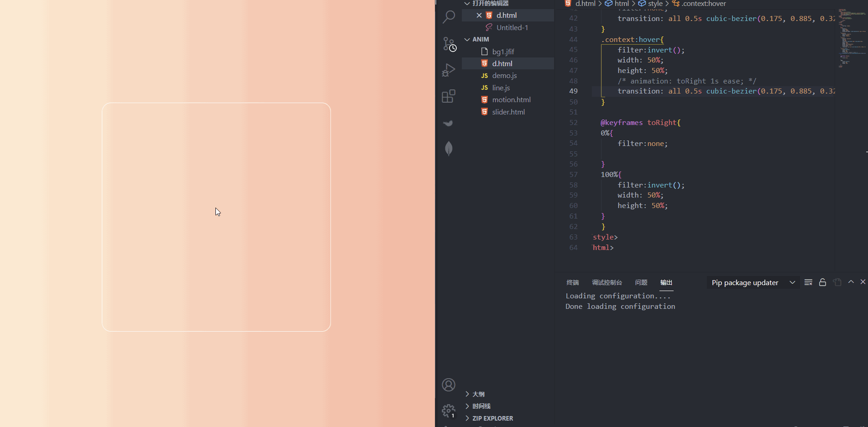Click the rounded box in the browser preview

(216, 217)
